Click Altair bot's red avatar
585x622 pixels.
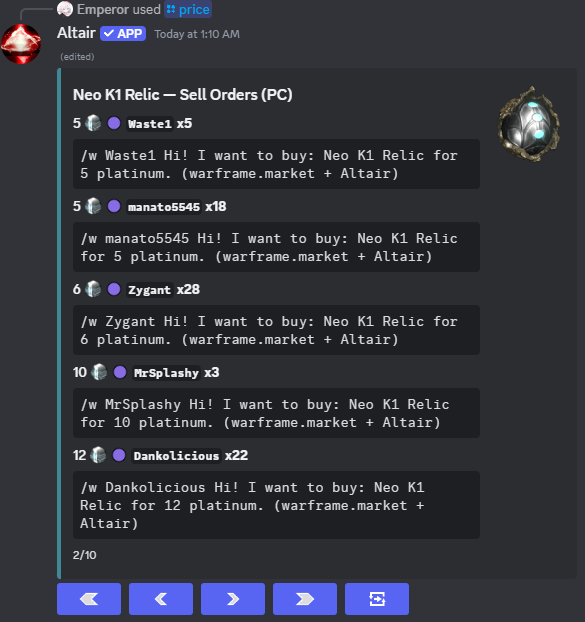(x=21, y=44)
